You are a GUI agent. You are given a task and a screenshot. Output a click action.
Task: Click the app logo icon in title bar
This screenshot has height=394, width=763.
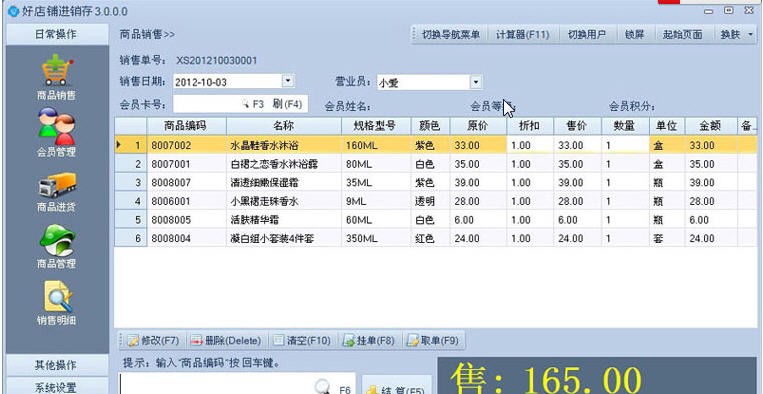13,11
